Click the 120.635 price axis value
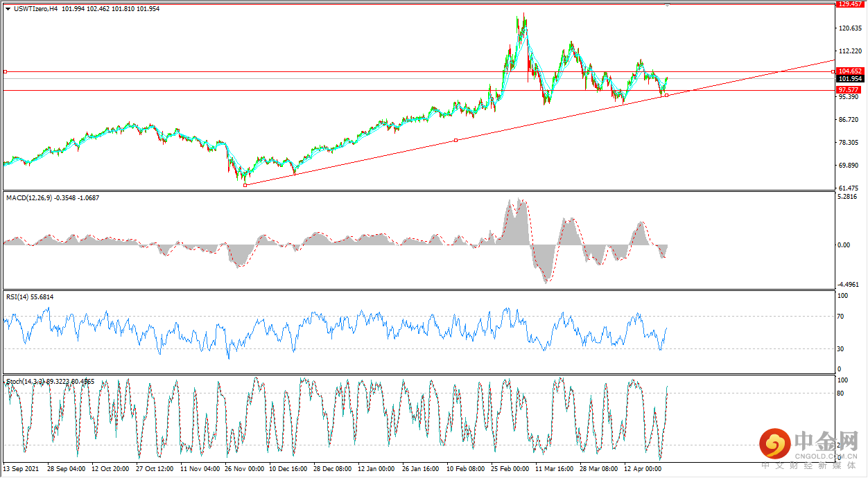The image size is (868, 478). [x=849, y=28]
